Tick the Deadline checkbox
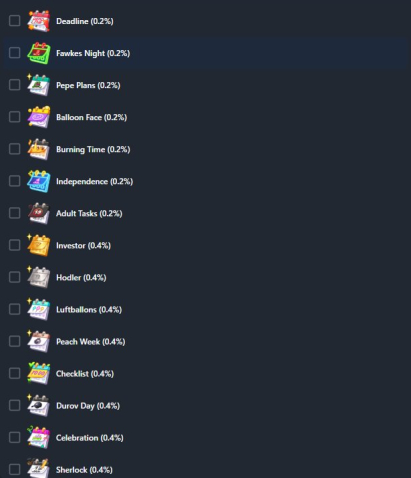The image size is (411, 478). (14, 21)
